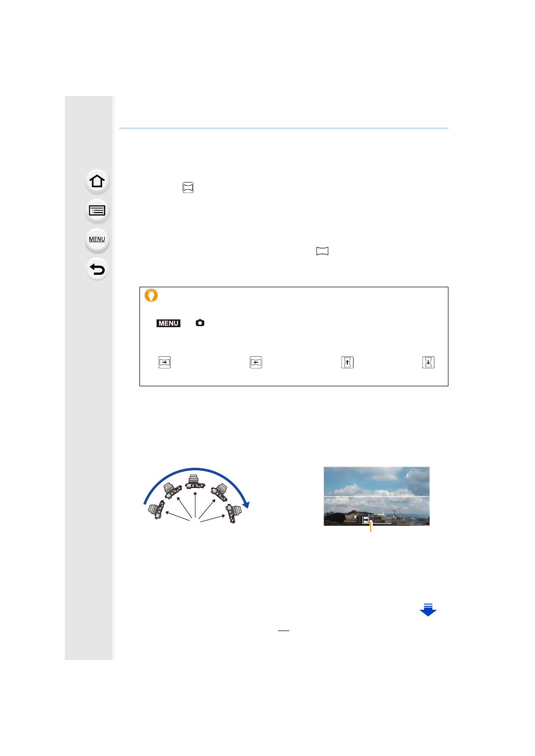Click the camera sweep arc diagram

(196, 496)
